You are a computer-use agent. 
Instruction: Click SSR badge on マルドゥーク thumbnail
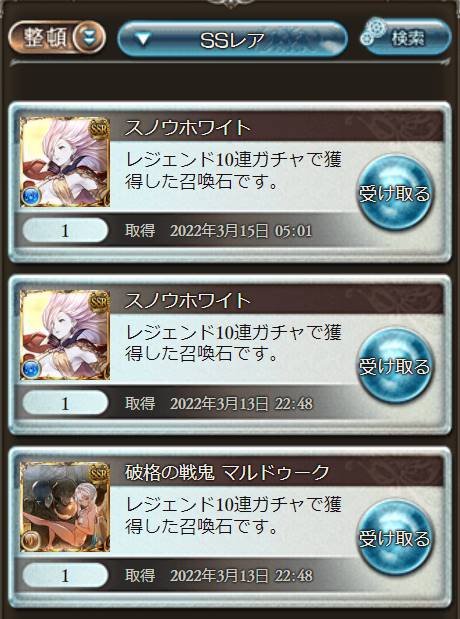[98, 473]
